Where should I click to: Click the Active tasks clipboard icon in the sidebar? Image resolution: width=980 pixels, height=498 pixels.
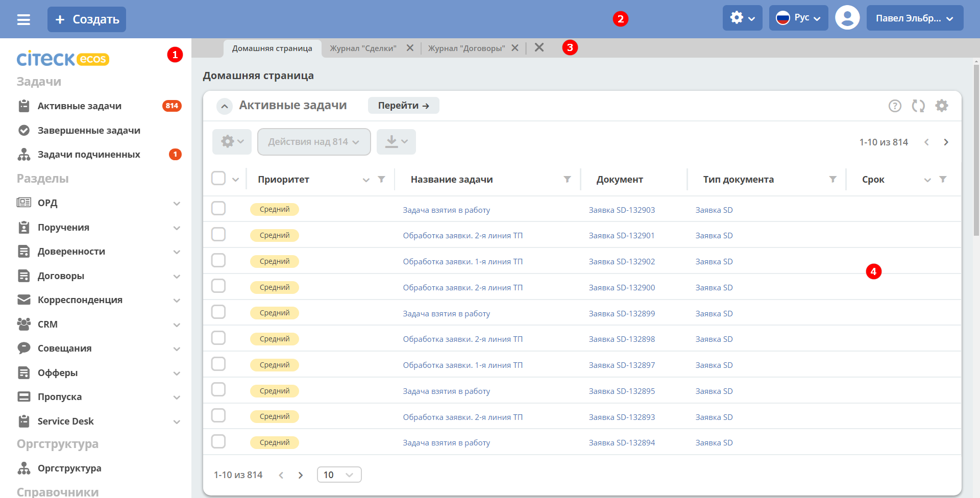point(24,106)
